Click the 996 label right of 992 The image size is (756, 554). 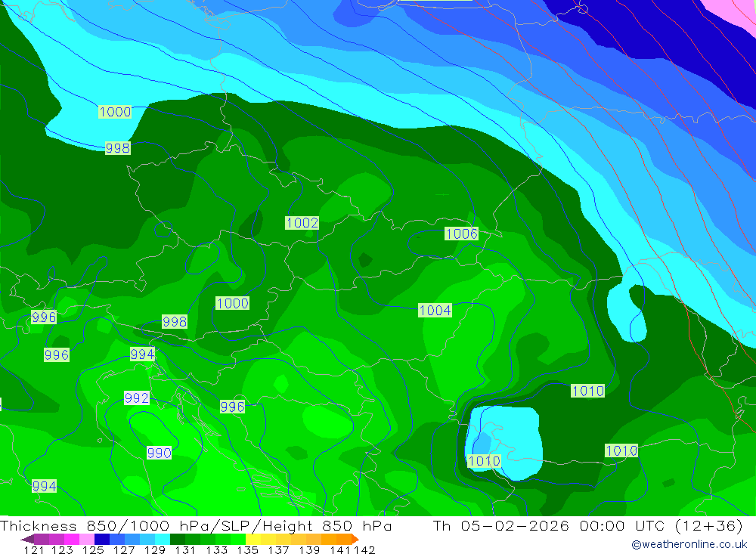(232, 407)
